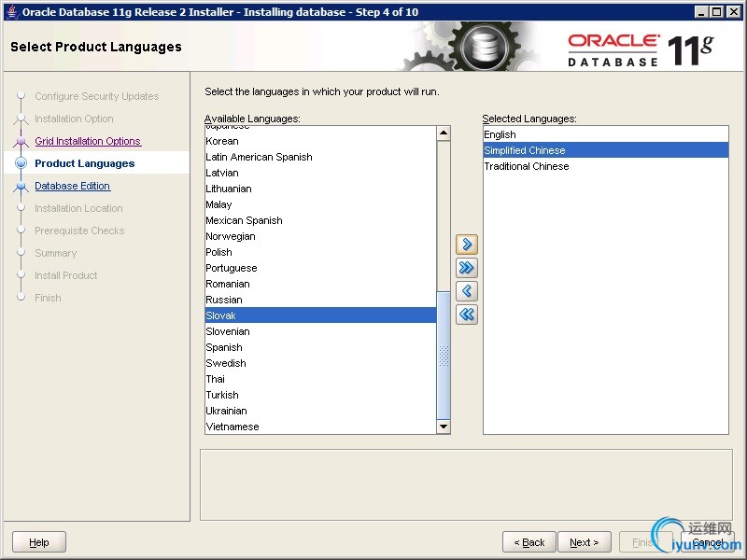Select Spanish in Available Languages
The image size is (747, 560).
pos(320,347)
